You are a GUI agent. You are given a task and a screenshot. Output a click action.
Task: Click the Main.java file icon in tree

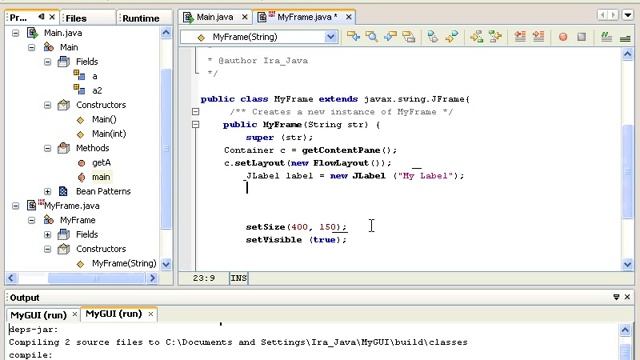[x=32, y=33]
